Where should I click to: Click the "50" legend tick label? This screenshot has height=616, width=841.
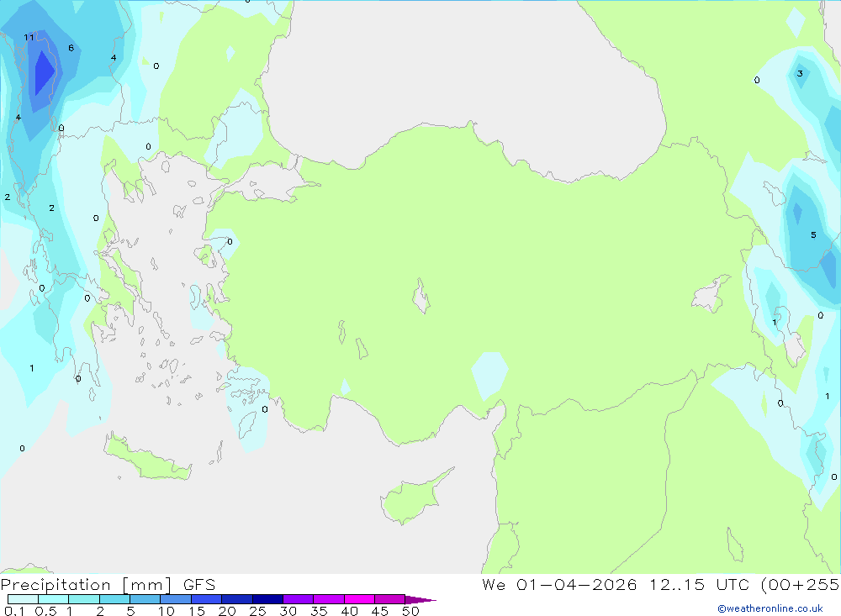(x=410, y=611)
